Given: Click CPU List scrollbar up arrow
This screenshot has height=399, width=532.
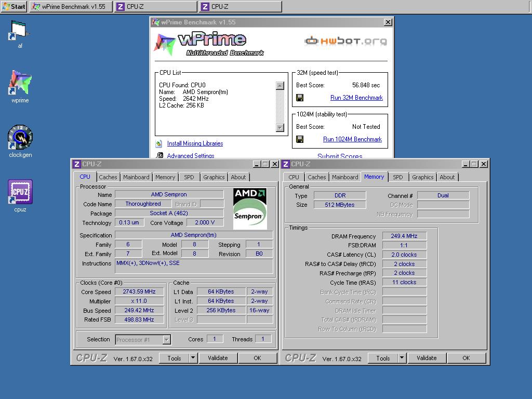Looking at the screenshot, I should [x=280, y=86].
